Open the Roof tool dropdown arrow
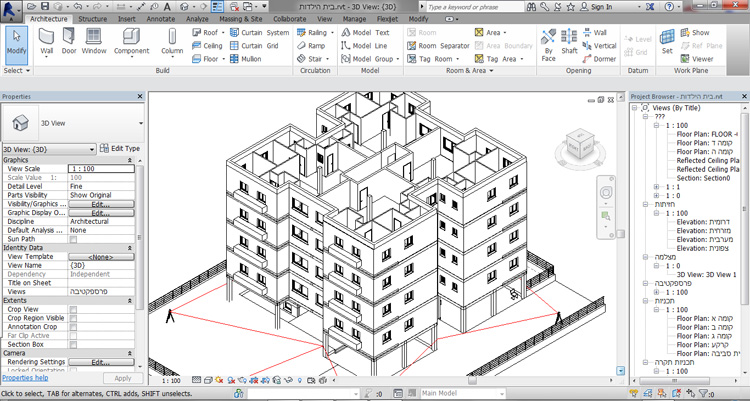The height and width of the screenshot is (401, 750). (223, 33)
